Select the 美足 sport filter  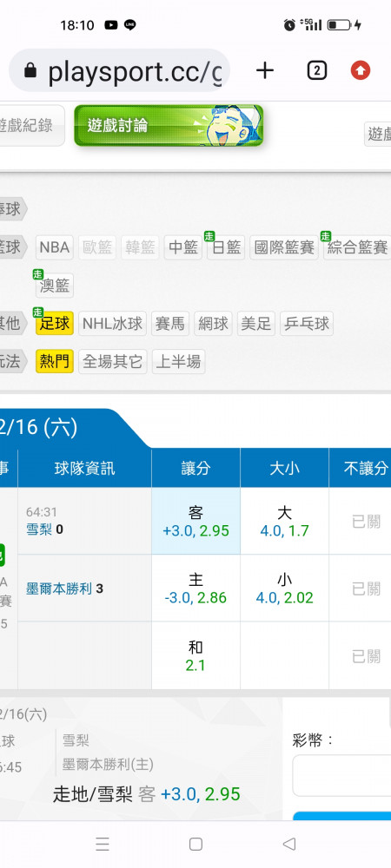[x=255, y=323]
